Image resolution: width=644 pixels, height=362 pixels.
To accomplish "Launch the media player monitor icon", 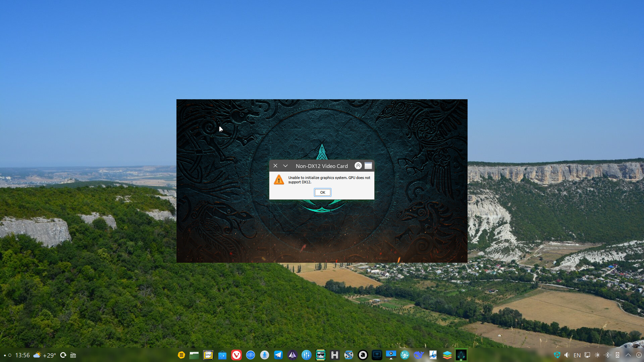I will tap(391, 355).
